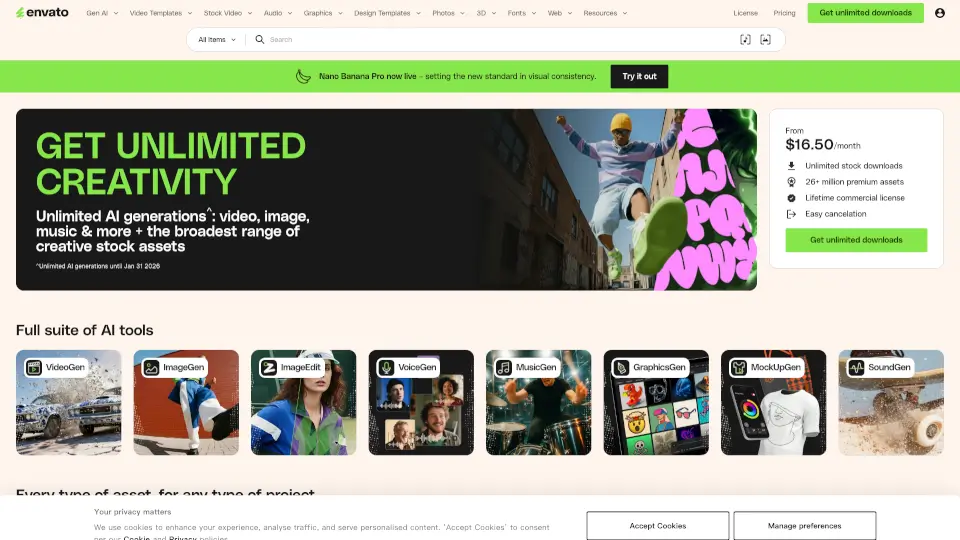
Task: Go to the Pricing page
Action: point(784,13)
